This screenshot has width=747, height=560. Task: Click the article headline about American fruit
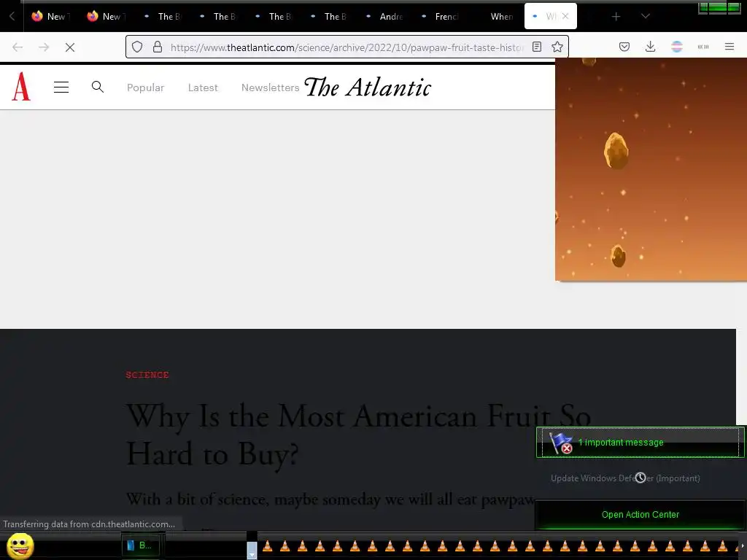point(358,435)
